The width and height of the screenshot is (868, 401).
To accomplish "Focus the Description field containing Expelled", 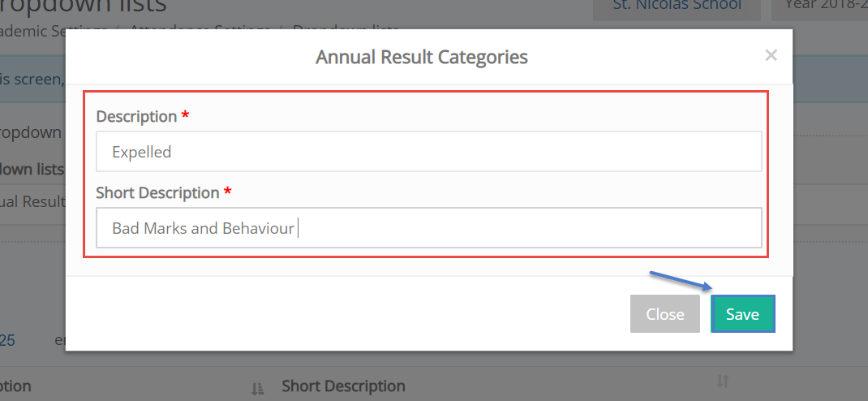I will coord(429,151).
